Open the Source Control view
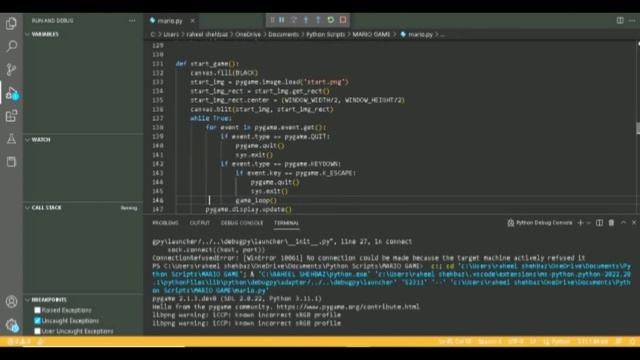This screenshot has width=640, height=360. 11,69
